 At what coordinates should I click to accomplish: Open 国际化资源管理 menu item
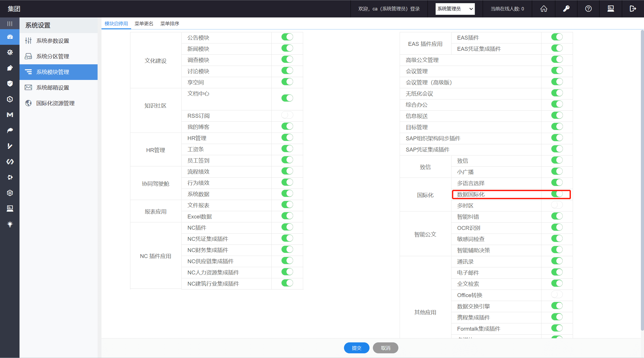pyautogui.click(x=59, y=103)
